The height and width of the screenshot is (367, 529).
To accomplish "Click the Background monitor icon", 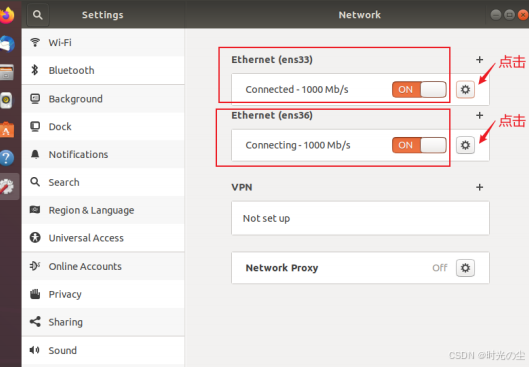I will [35, 99].
